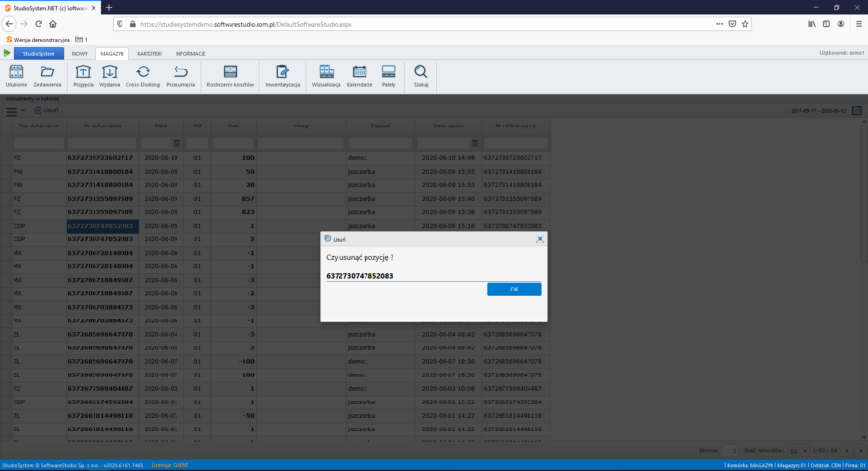Screen dimensions: 868x471
Task: Switch to the NOWY tab
Action: (x=80, y=54)
